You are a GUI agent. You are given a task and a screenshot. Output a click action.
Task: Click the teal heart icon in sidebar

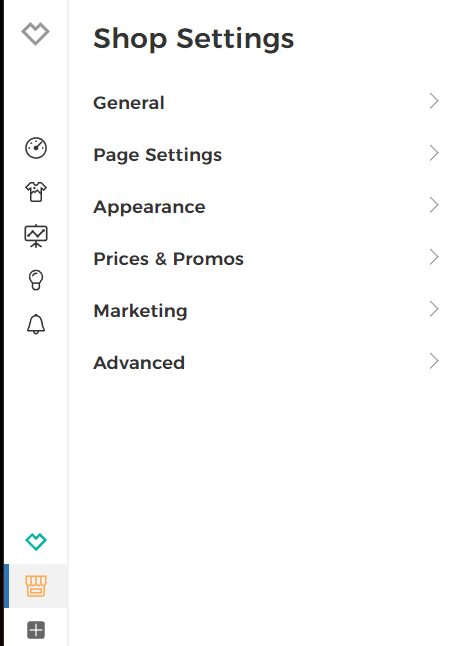click(x=36, y=542)
